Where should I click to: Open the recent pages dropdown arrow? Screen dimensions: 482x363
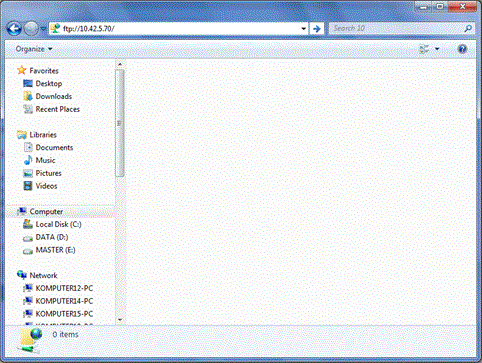[43, 29]
